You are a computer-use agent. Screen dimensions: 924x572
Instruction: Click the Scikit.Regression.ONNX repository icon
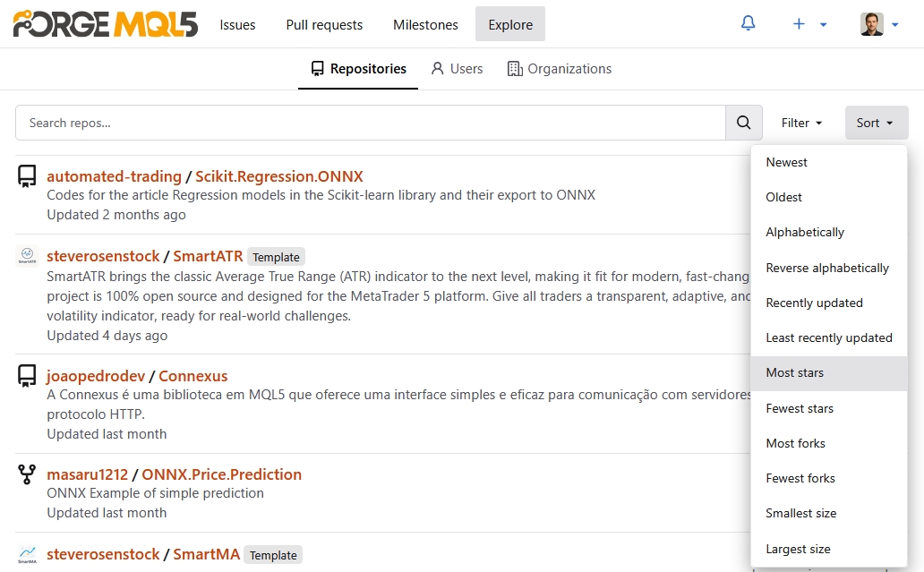coord(27,176)
